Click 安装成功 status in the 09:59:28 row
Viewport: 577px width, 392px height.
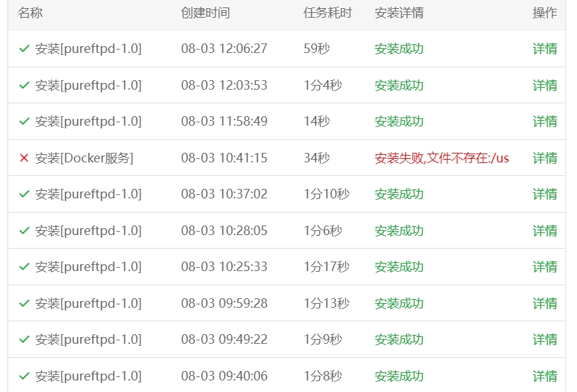[x=399, y=304]
